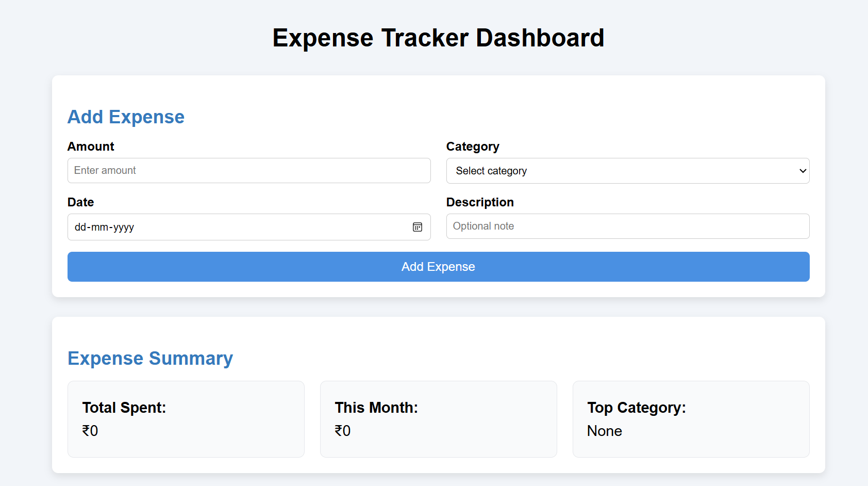Click the None value under Top Category

[604, 431]
